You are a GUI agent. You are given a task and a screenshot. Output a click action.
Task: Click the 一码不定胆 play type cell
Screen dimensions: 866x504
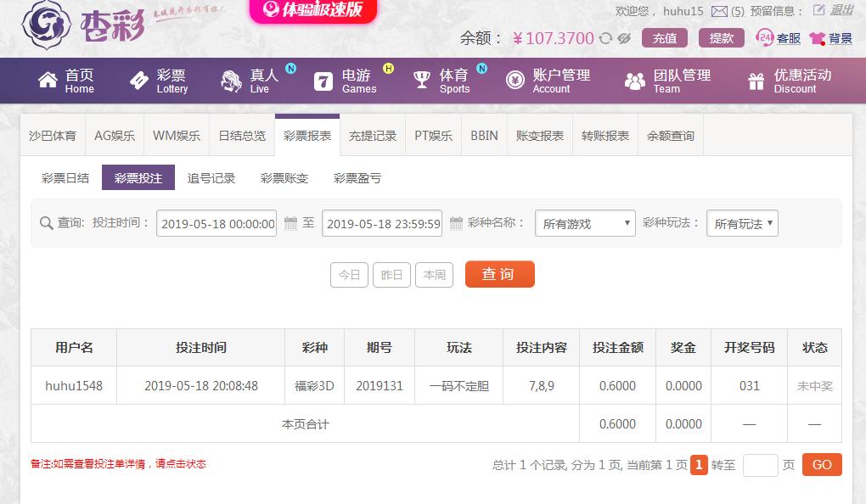459,386
